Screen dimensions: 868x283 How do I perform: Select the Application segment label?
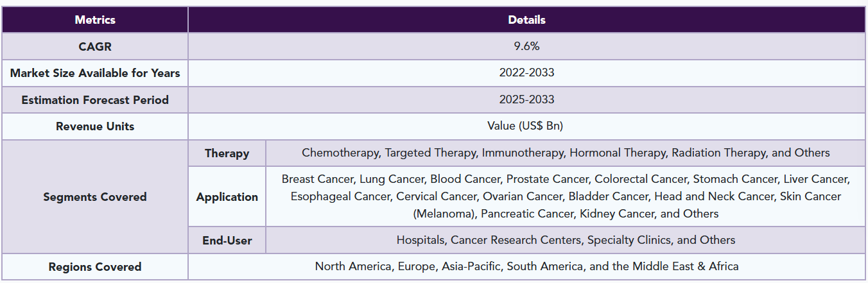(x=227, y=197)
